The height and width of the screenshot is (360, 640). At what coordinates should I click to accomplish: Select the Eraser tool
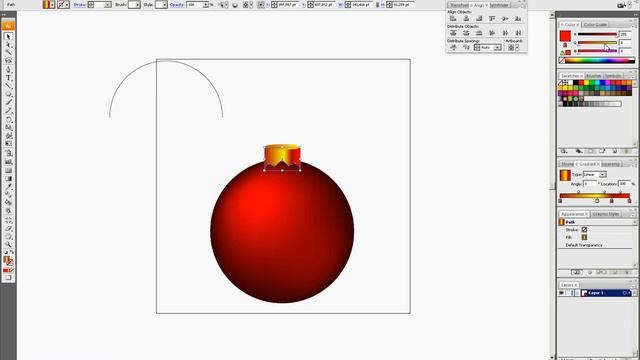click(x=8, y=229)
